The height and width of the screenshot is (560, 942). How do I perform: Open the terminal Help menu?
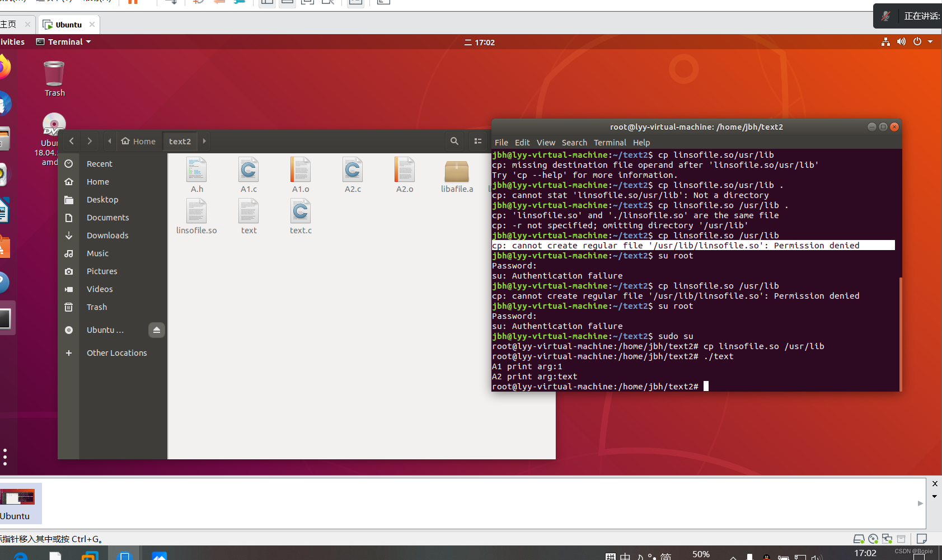tap(641, 143)
